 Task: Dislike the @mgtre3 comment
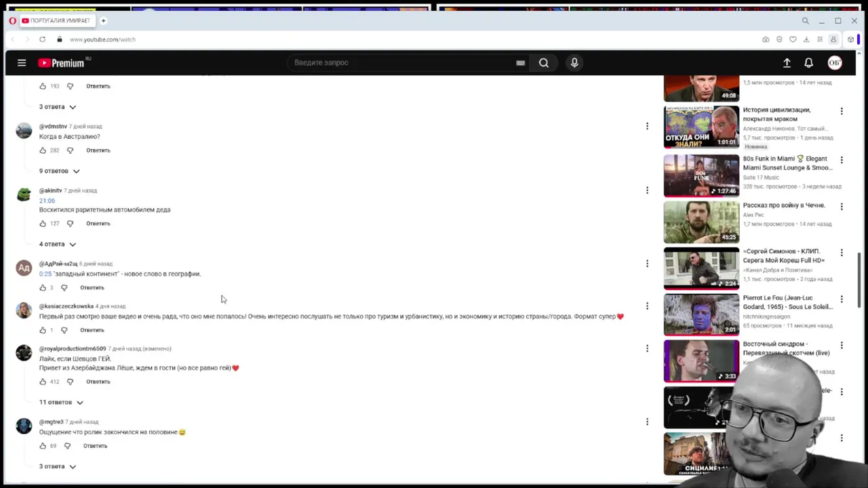coord(67,446)
